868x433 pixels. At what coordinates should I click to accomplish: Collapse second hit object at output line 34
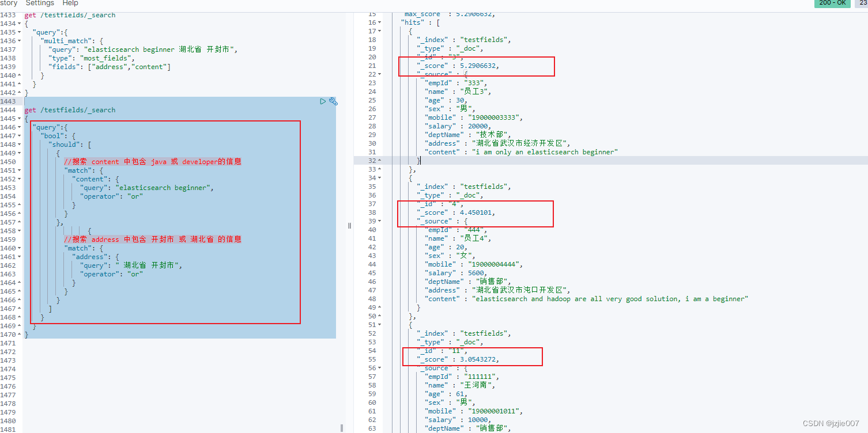[379, 178]
